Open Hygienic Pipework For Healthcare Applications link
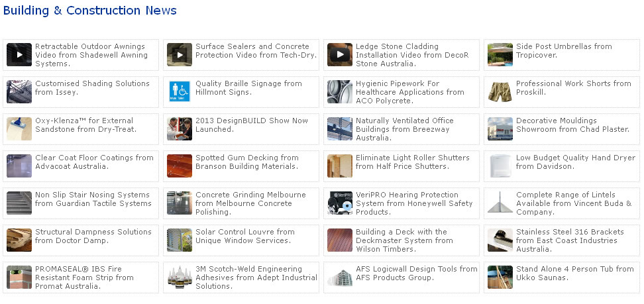 click(x=410, y=92)
